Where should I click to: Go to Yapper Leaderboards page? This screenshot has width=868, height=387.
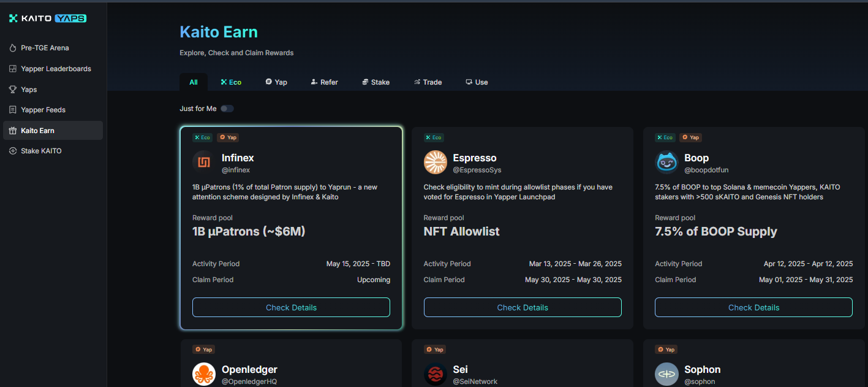(53, 69)
